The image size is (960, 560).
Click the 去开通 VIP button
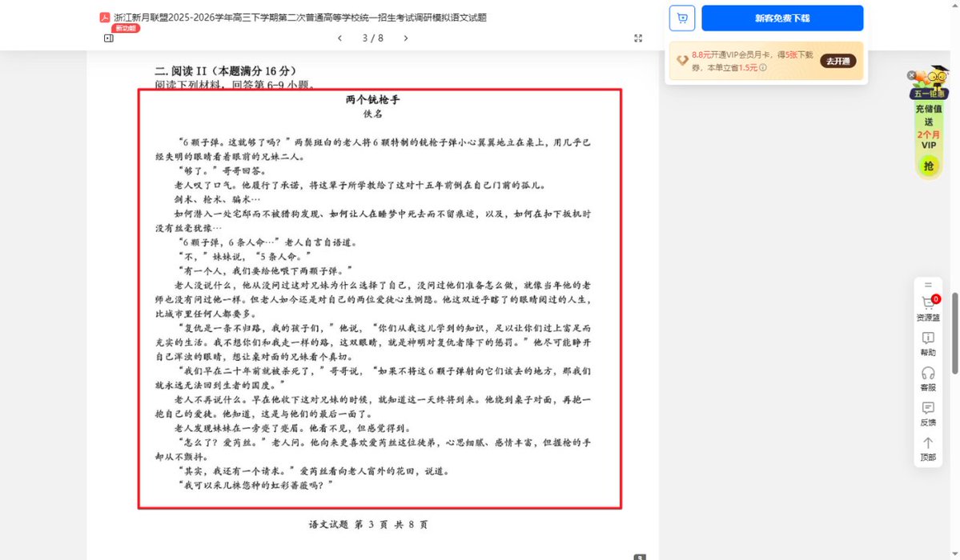837,62
